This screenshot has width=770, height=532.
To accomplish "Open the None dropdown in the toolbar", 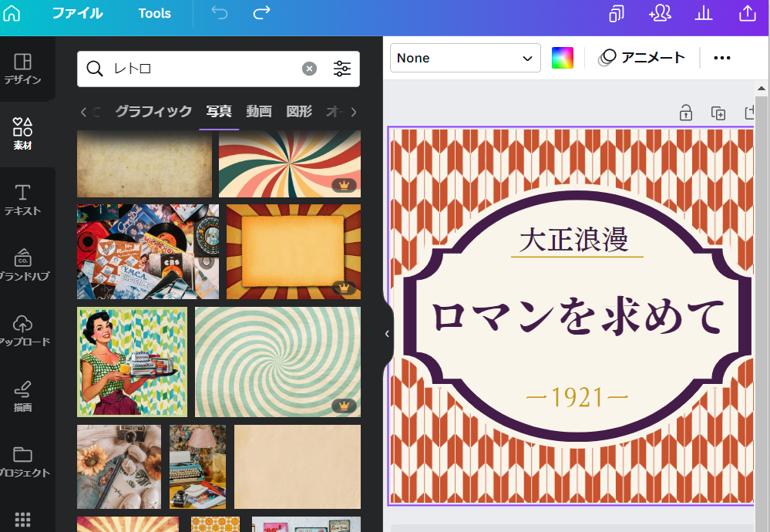I will [x=465, y=58].
